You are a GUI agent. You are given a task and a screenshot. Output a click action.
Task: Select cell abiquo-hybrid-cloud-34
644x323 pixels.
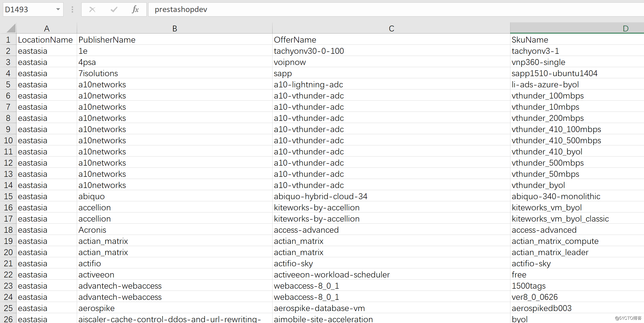(391, 196)
